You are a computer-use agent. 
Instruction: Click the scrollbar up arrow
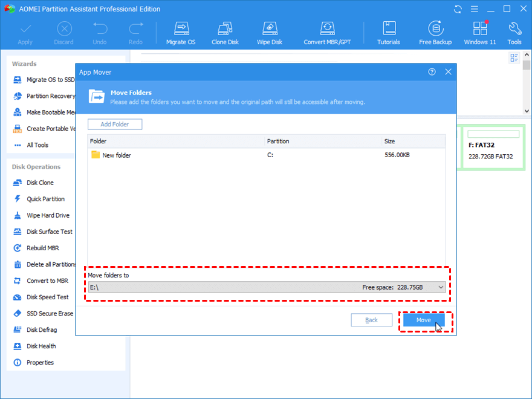[526, 54]
